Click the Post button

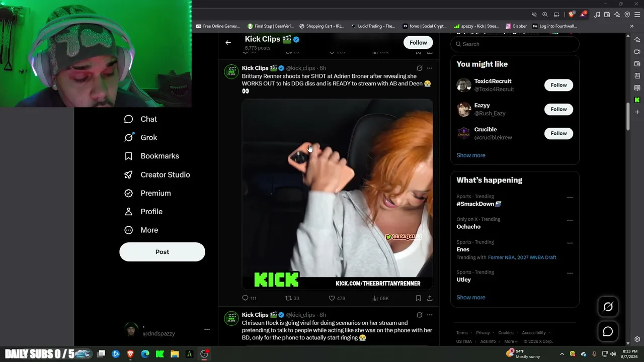(x=162, y=252)
